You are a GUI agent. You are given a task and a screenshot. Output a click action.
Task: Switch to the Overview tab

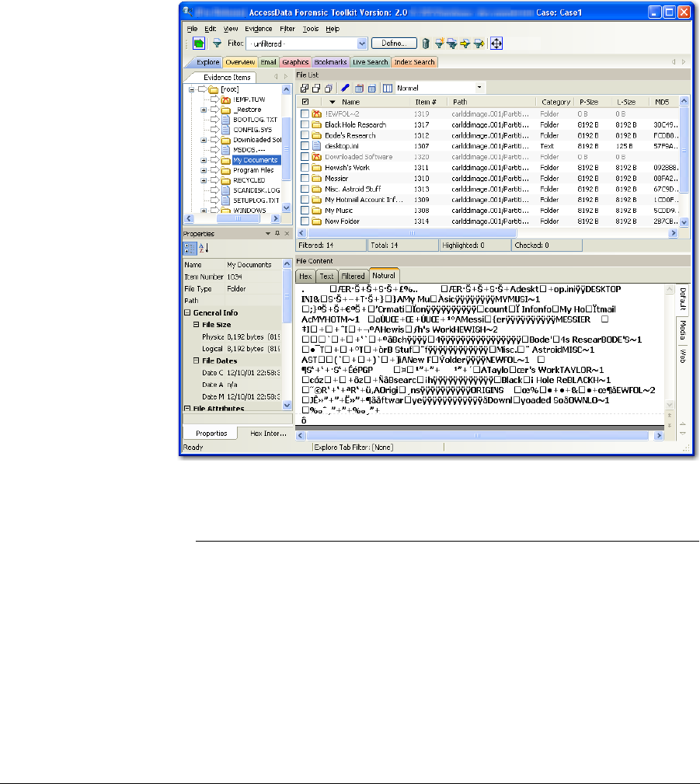point(240,62)
